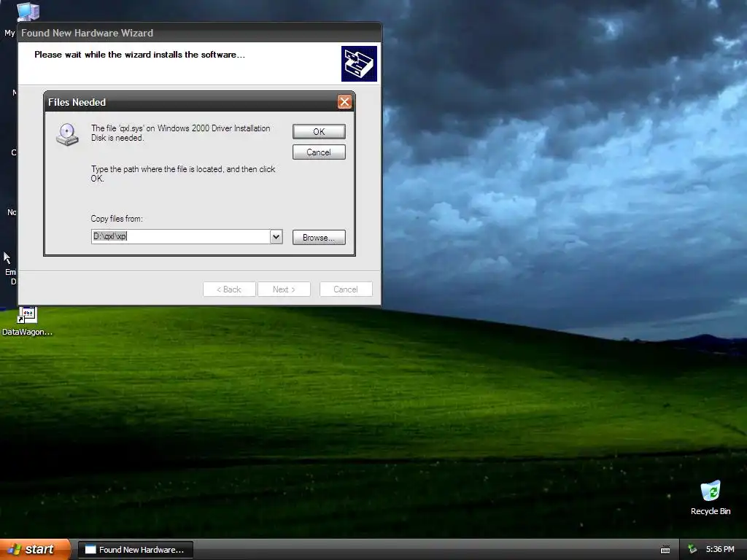The width and height of the screenshot is (747, 560).
Task: Close the Files Needed dialog
Action: point(344,101)
